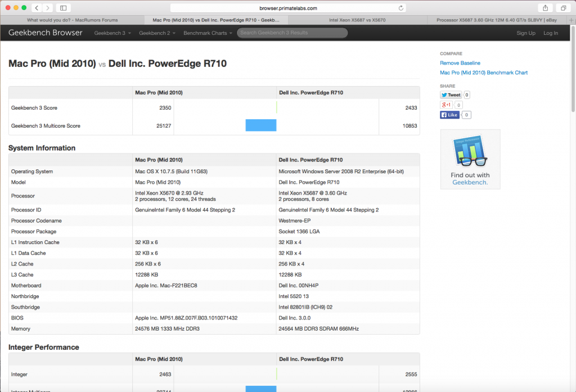
Task: Click the browser.primatelabs.com address bar
Action: pos(288,8)
